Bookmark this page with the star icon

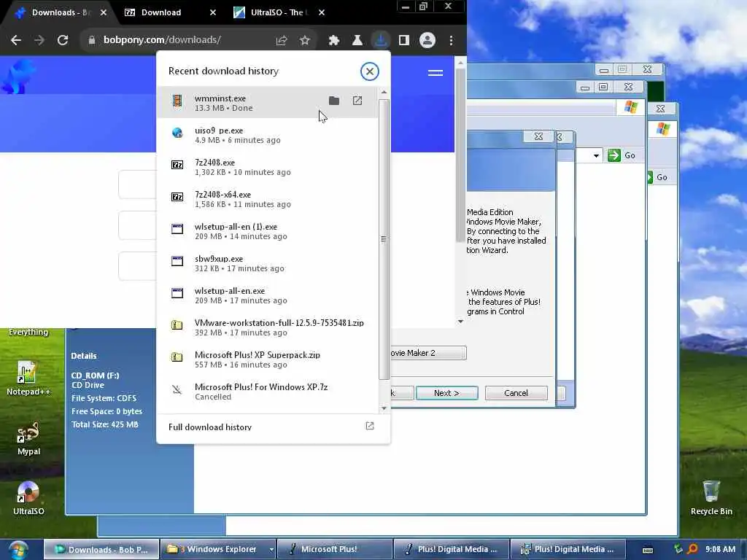[x=305, y=41]
